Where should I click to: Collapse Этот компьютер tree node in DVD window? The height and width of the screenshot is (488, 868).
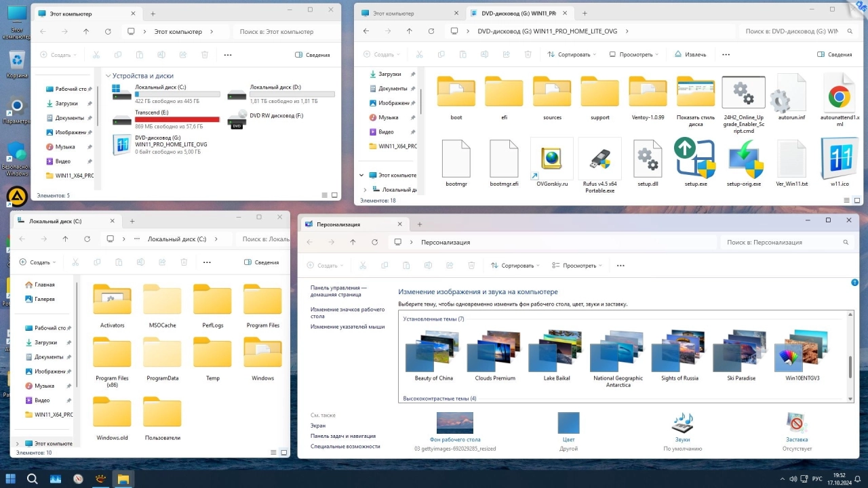tap(361, 175)
